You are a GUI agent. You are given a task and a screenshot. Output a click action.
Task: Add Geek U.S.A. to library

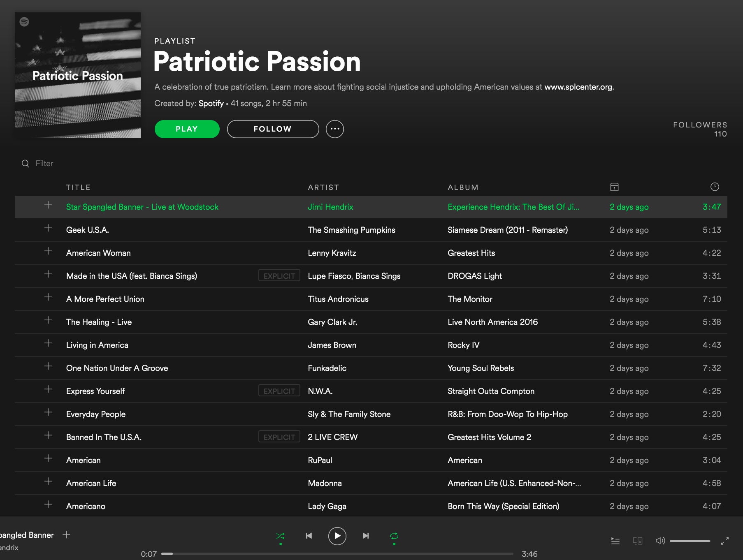48,228
